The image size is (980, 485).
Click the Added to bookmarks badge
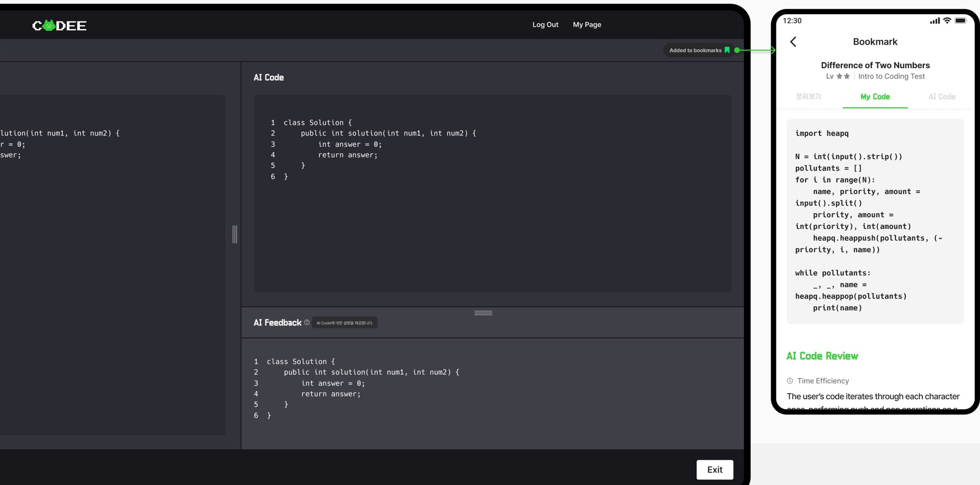[x=699, y=50]
